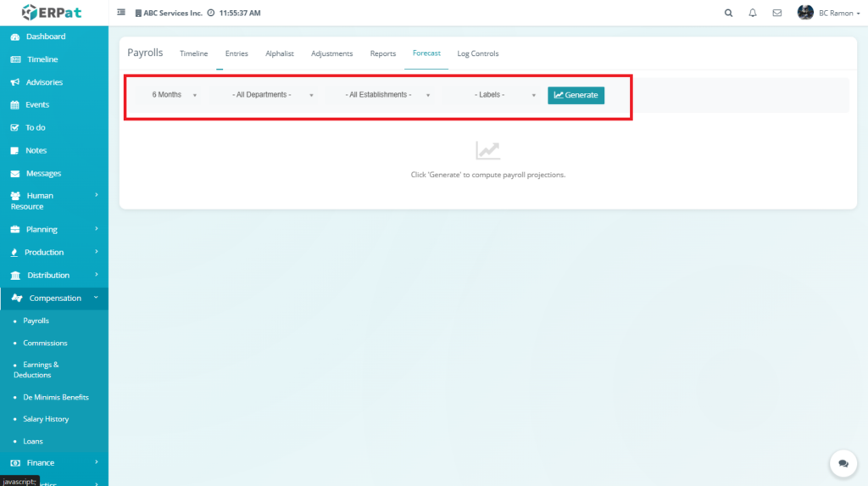Viewport: 868px width, 486px height.
Task: Click the ABC Services Inc. company name
Action: pos(173,13)
